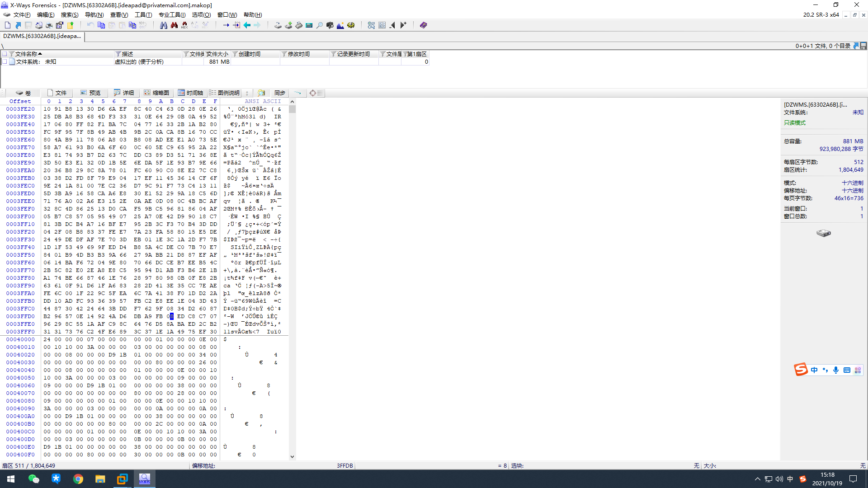Screen dimensions: 868x488
Task: Click the magnifier Analyze icon
Action: tap(320, 25)
